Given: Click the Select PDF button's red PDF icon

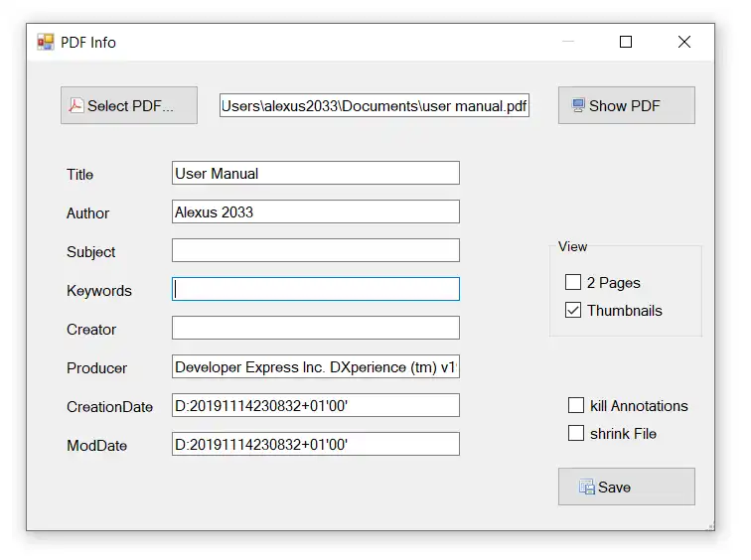Looking at the screenshot, I should click(x=76, y=105).
